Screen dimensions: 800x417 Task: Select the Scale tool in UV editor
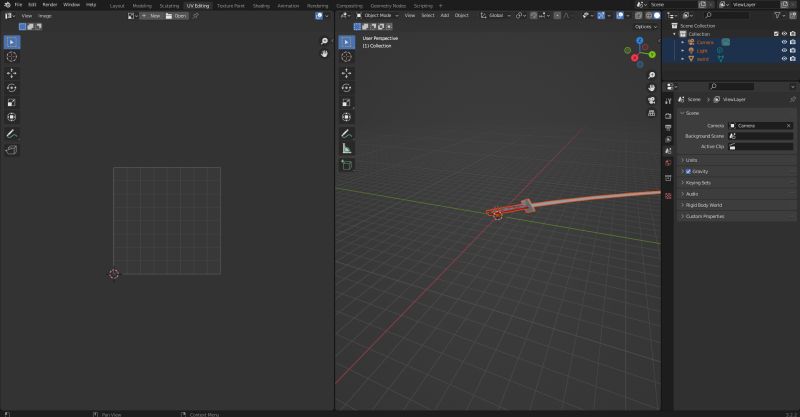12,103
